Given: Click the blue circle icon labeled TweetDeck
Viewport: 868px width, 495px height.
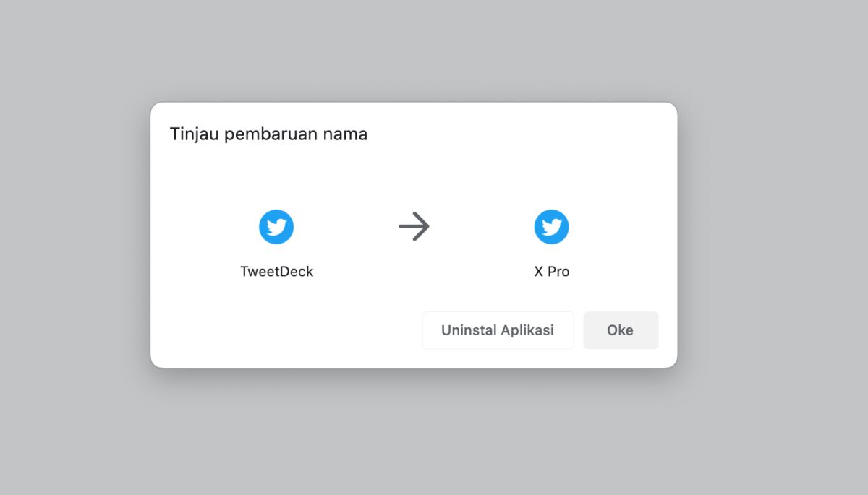Looking at the screenshot, I should 276,227.
